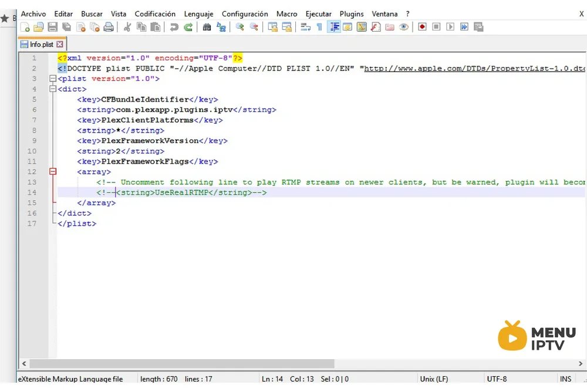This screenshot has height=392, width=587.
Task: Open the Archivo menu
Action: [33, 14]
